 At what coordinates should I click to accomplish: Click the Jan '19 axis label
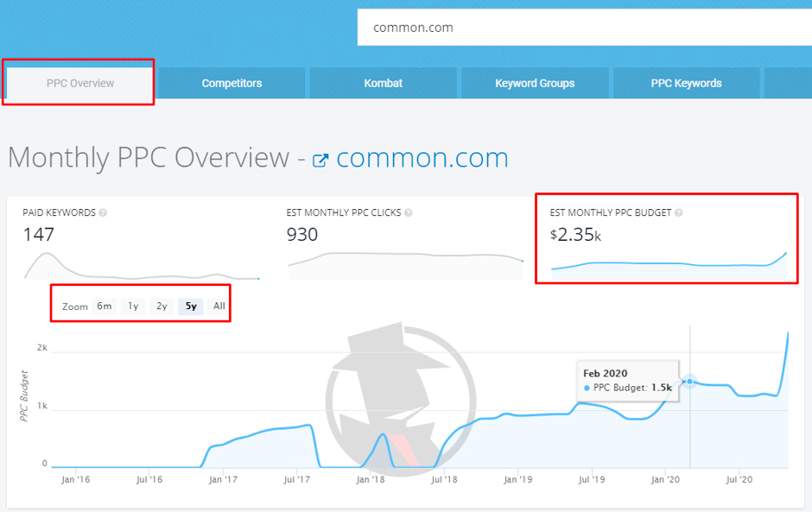(x=517, y=479)
